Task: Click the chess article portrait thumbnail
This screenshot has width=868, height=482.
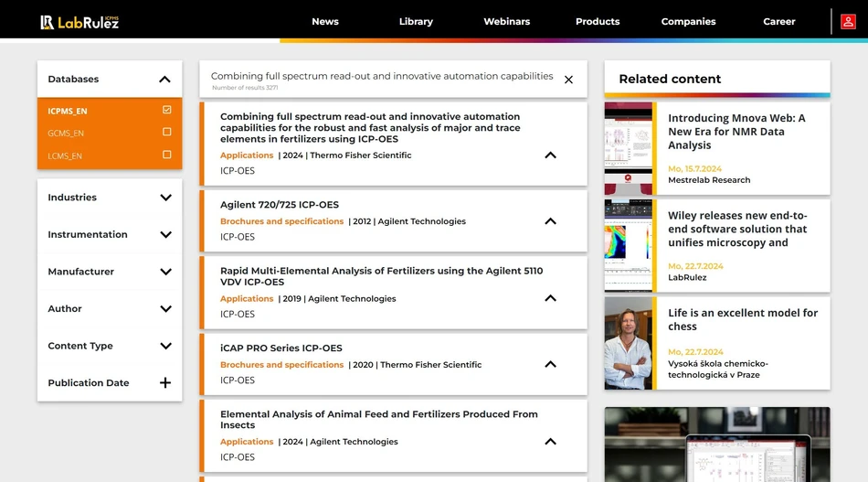Action: pyautogui.click(x=629, y=344)
